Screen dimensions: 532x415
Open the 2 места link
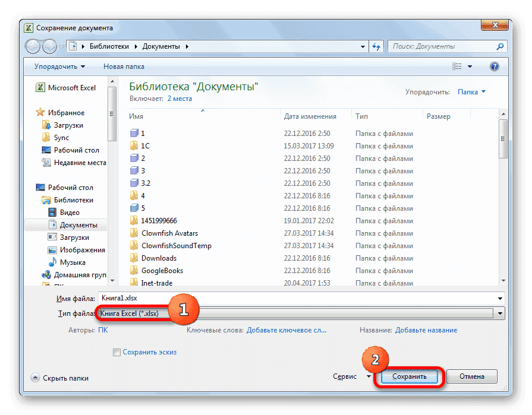click(181, 99)
